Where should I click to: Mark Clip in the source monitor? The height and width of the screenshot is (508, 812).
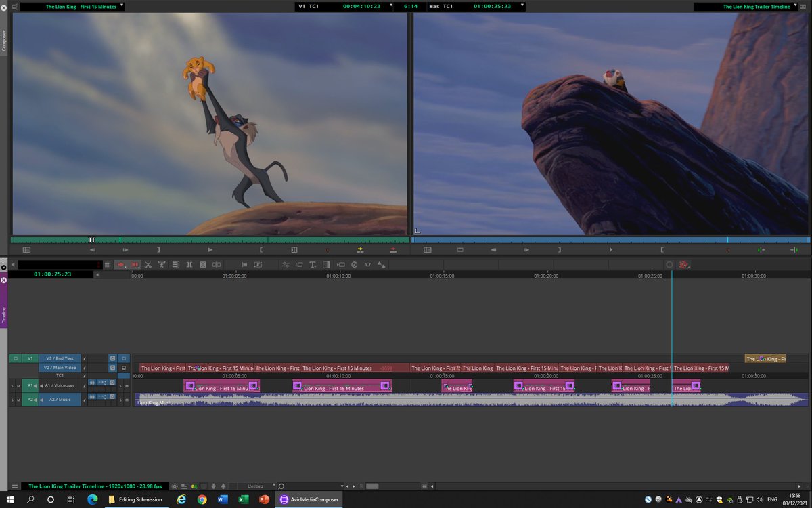[x=294, y=249]
